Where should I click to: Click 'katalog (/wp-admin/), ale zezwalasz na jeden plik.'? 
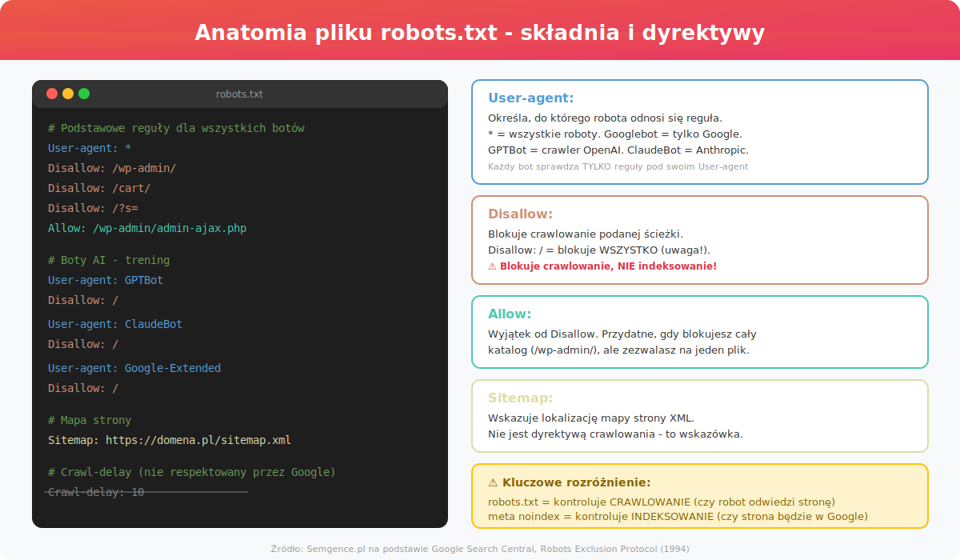(x=619, y=350)
